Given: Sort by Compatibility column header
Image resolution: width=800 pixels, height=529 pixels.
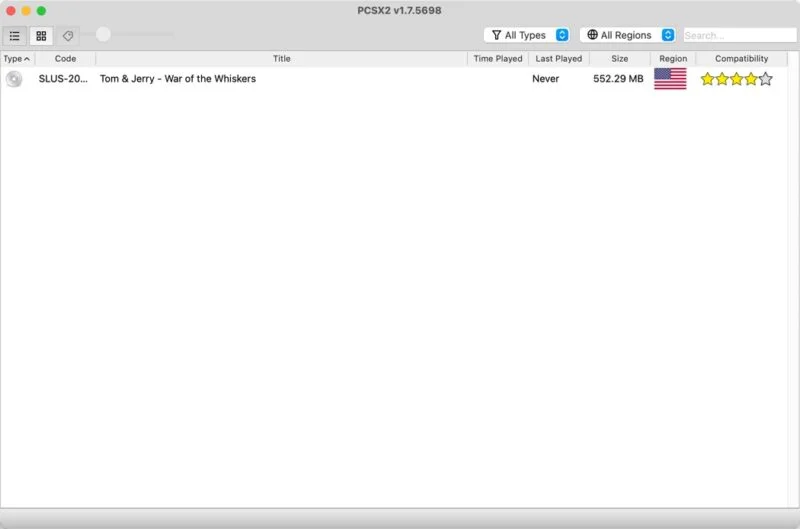Looking at the screenshot, I should coord(741,59).
